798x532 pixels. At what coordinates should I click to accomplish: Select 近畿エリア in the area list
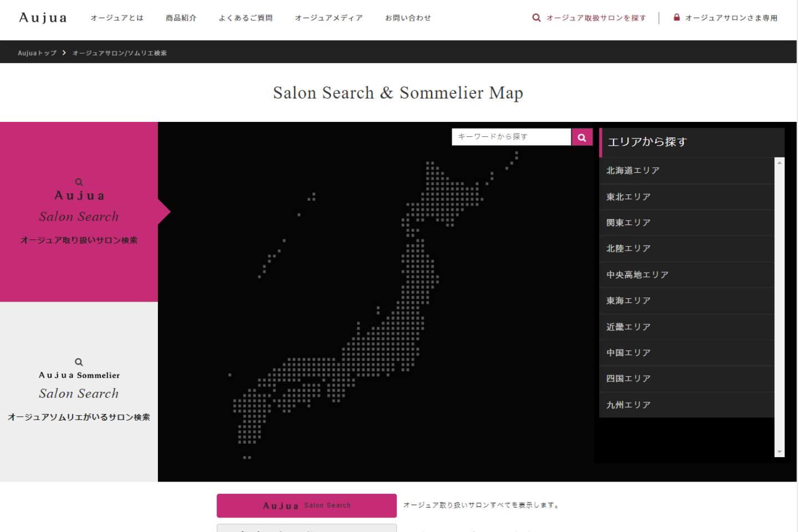point(687,327)
